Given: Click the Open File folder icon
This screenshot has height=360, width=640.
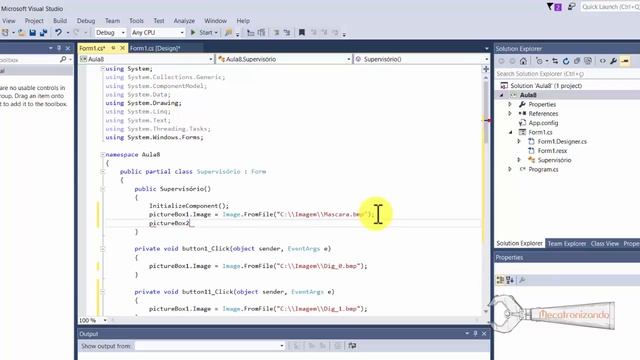Looking at the screenshot, I should (x=22, y=33).
